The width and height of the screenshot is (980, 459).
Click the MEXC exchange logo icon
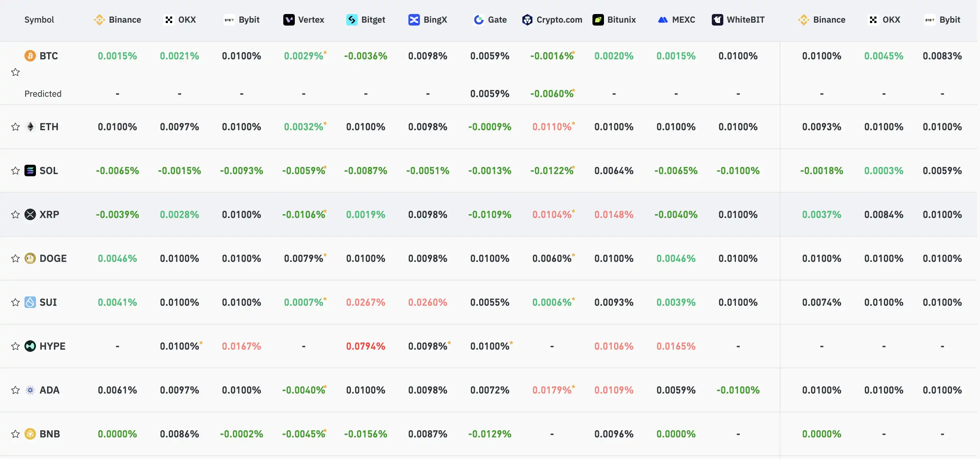tap(663, 20)
